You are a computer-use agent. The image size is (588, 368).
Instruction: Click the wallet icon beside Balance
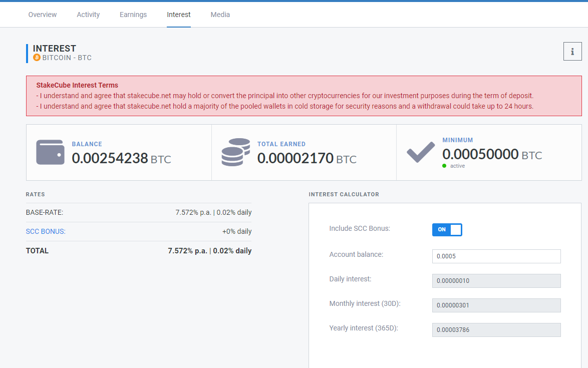(x=50, y=152)
